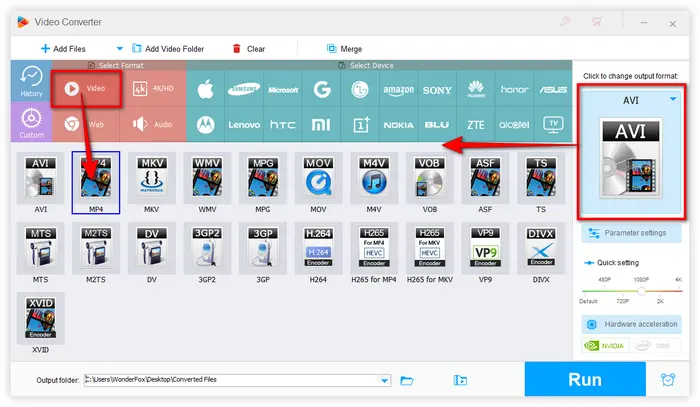Open the Samsung device presets
Image resolution: width=700 pixels, height=407 pixels.
(244, 90)
